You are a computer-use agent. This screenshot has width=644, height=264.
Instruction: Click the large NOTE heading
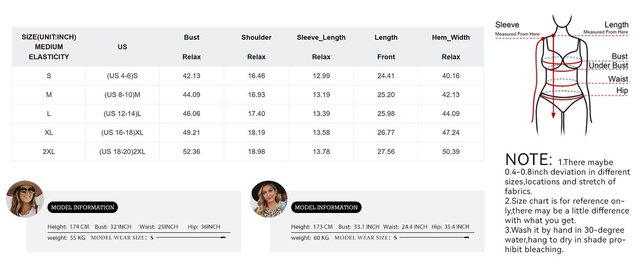click(529, 159)
